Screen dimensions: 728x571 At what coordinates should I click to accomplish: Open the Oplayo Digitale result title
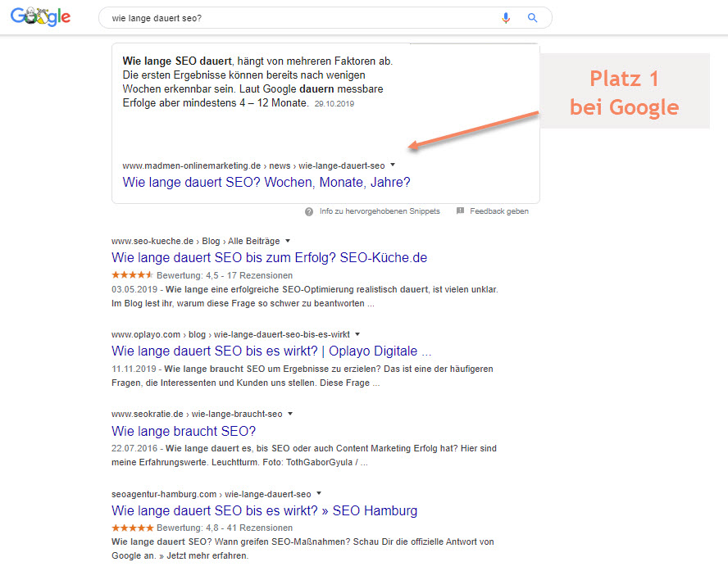click(271, 351)
